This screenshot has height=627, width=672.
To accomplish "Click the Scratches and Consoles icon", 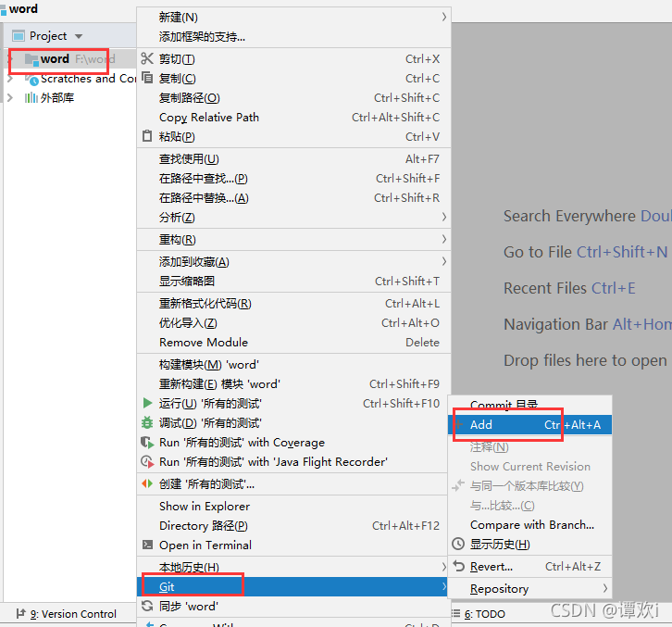I will (31, 79).
